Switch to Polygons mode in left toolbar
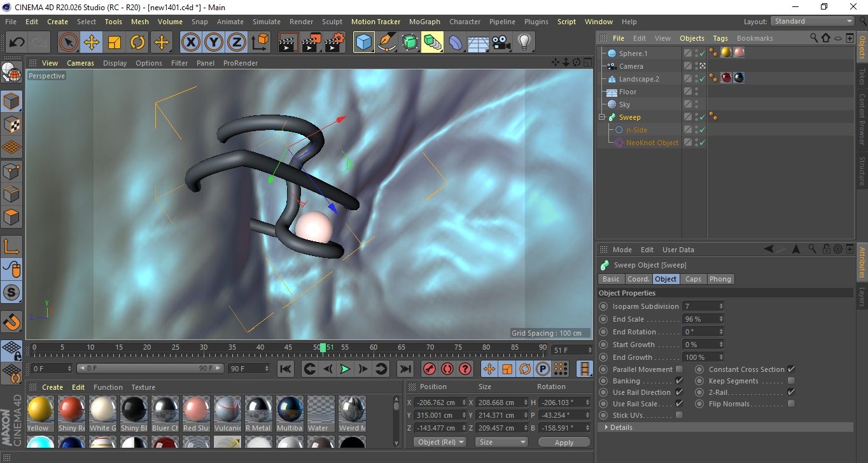This screenshot has height=463, width=868. pos(12,217)
